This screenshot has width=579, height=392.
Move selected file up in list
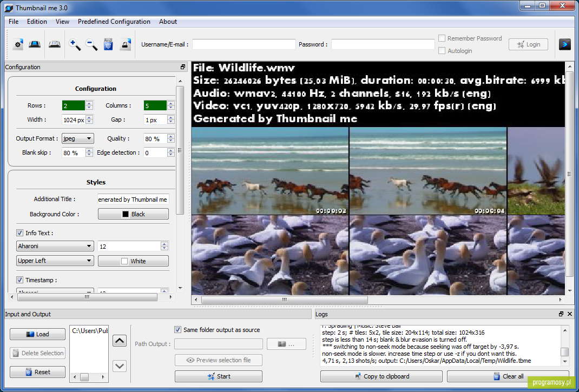119,340
